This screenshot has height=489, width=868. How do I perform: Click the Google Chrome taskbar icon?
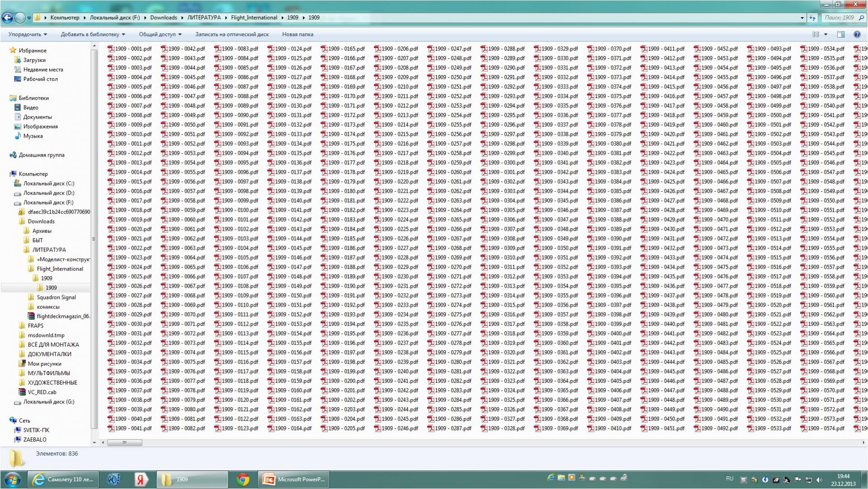(243, 480)
